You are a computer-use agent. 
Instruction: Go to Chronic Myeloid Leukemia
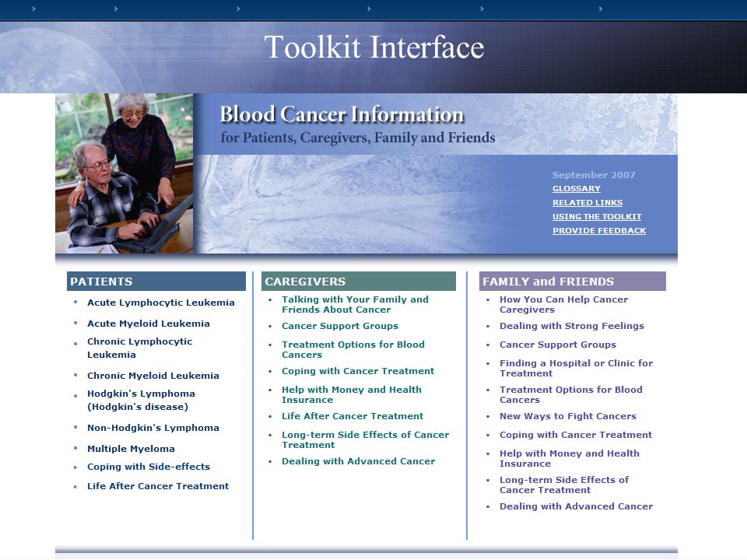(x=153, y=376)
